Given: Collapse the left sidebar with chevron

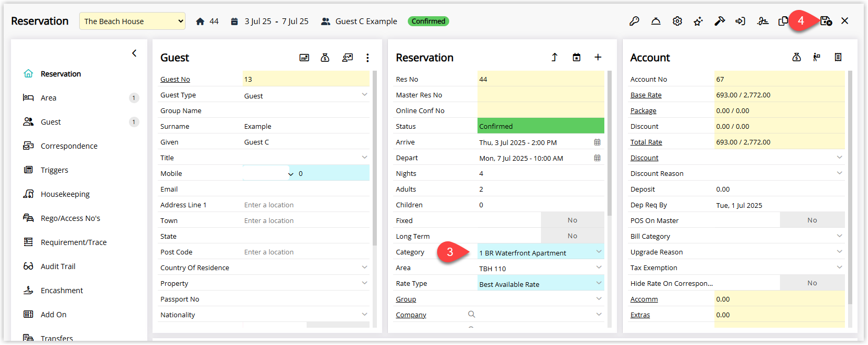Looking at the screenshot, I should [134, 53].
